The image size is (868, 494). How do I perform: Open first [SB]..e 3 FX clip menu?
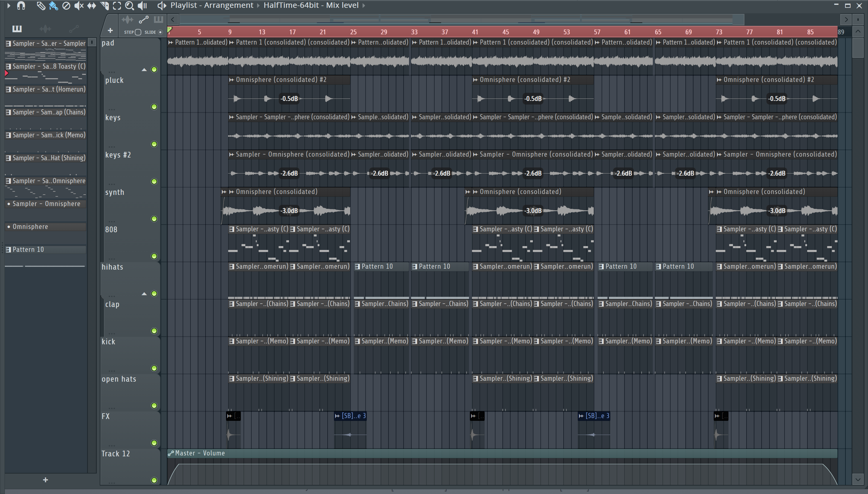(337, 416)
